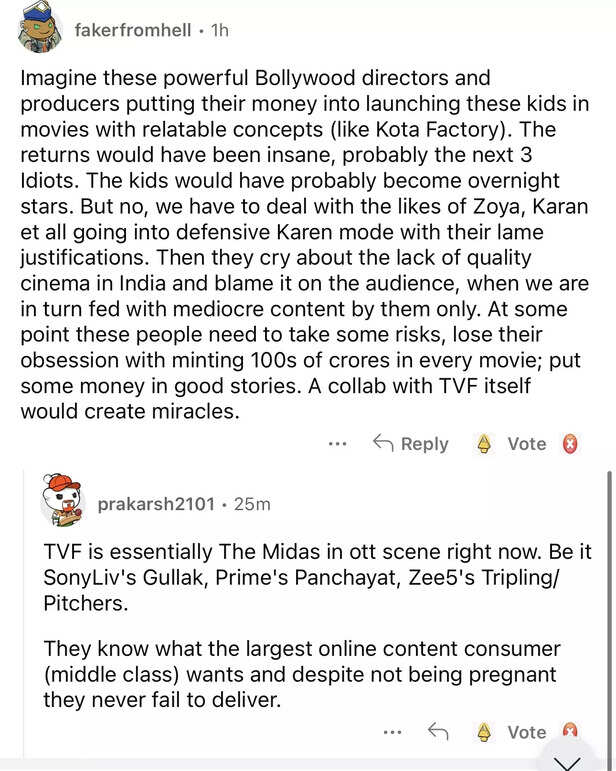Open more options for fakerfromhell's comment

(x=338, y=444)
